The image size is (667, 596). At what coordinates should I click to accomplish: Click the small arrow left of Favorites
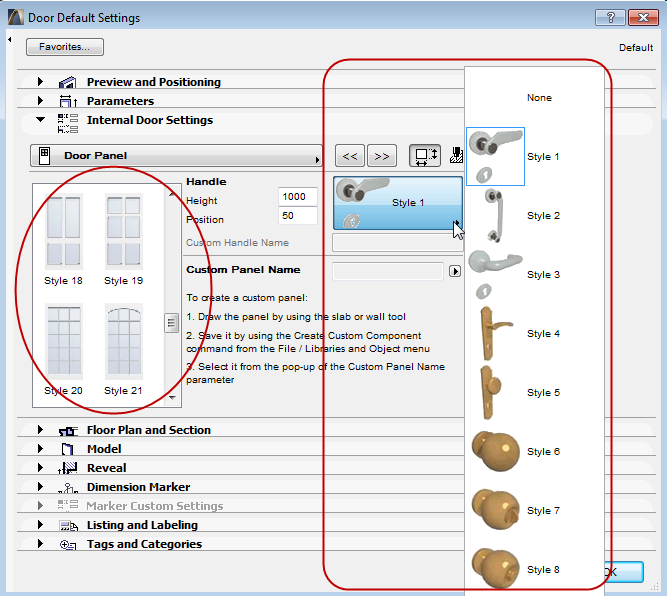tap(9, 40)
